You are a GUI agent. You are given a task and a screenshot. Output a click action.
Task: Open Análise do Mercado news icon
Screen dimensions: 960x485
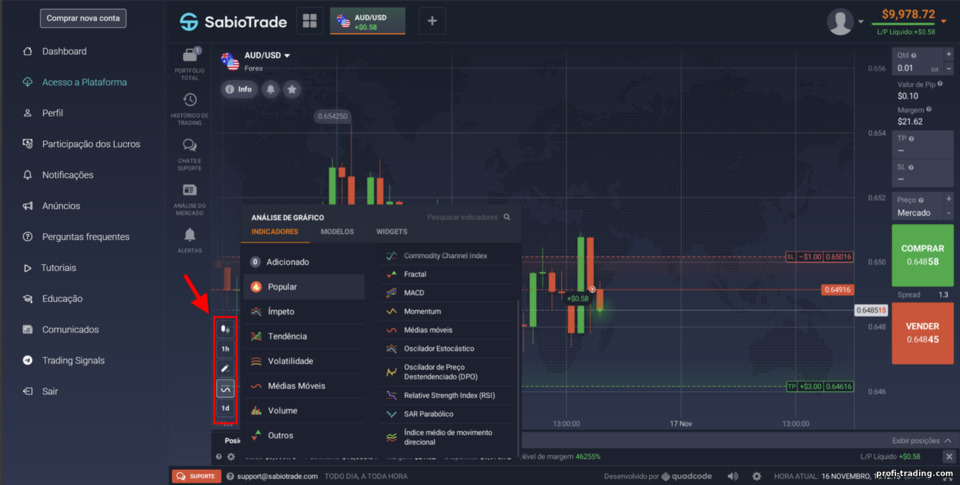coord(190,190)
